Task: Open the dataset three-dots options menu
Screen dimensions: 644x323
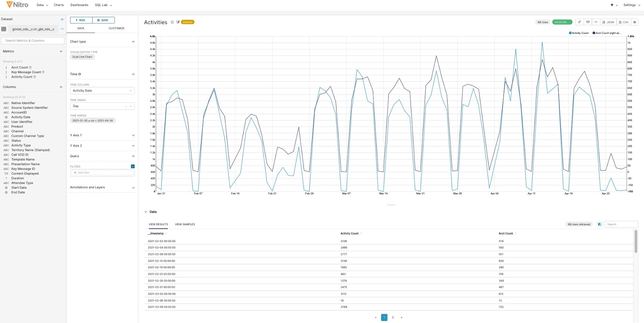Action: pos(62,29)
